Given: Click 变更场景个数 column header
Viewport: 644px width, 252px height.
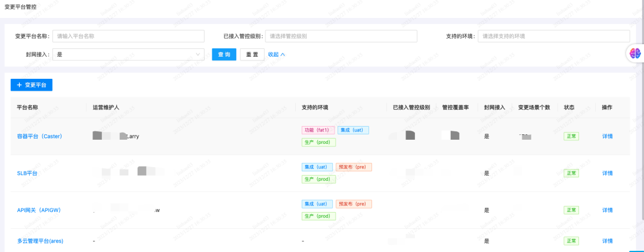Looking at the screenshot, I should (534, 107).
